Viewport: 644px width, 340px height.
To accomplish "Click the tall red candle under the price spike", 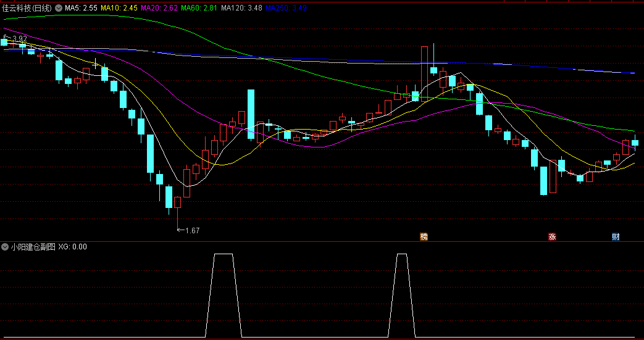I will [424, 74].
